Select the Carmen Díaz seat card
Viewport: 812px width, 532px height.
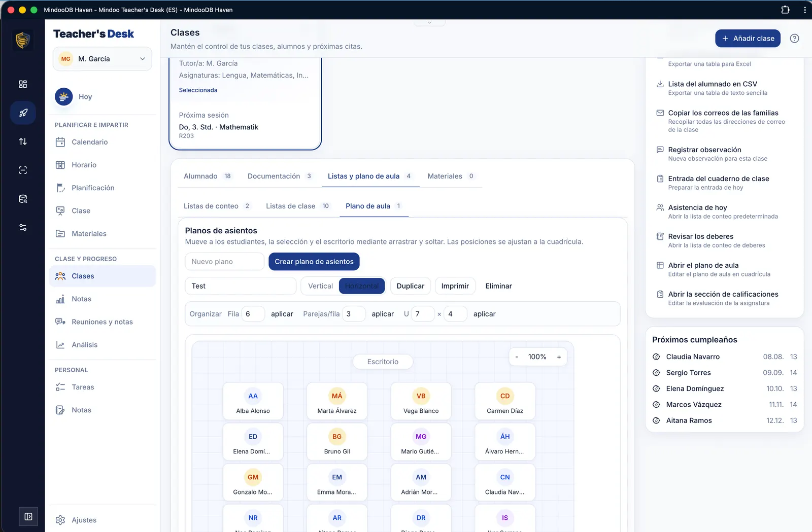pyautogui.click(x=505, y=401)
